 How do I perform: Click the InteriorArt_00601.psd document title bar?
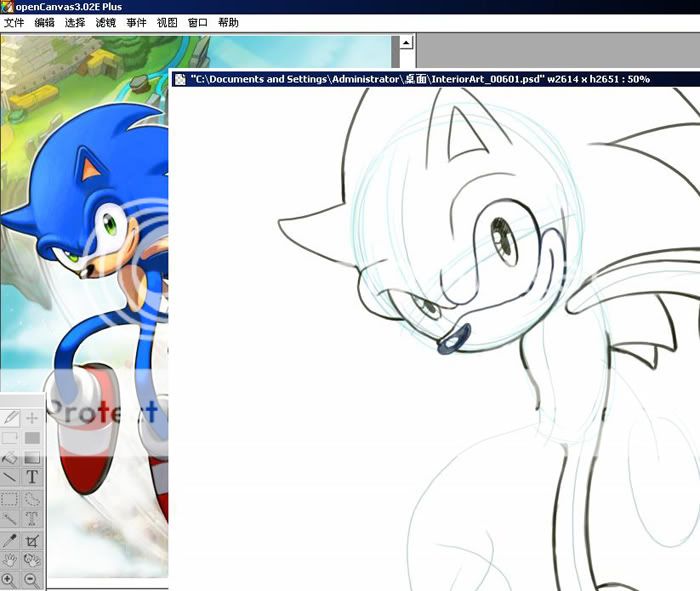[420, 78]
